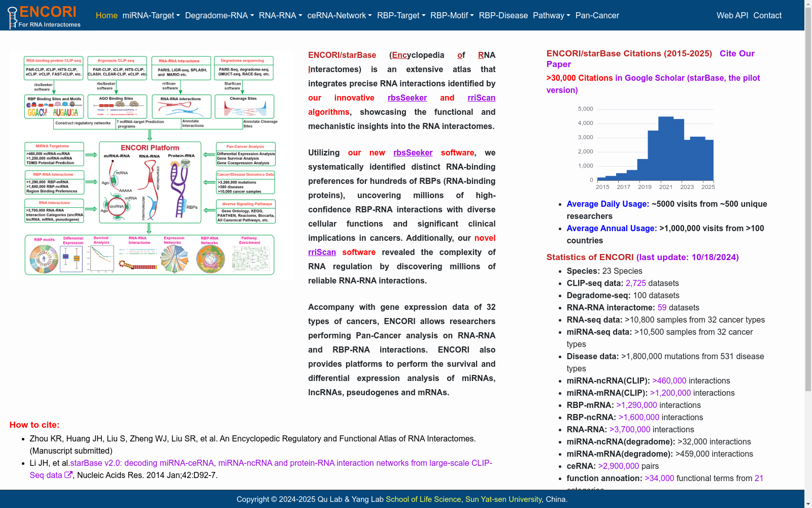812x508 pixels.
Task: Click 'Average Annual Usage:' text
Action: pyautogui.click(x=612, y=228)
